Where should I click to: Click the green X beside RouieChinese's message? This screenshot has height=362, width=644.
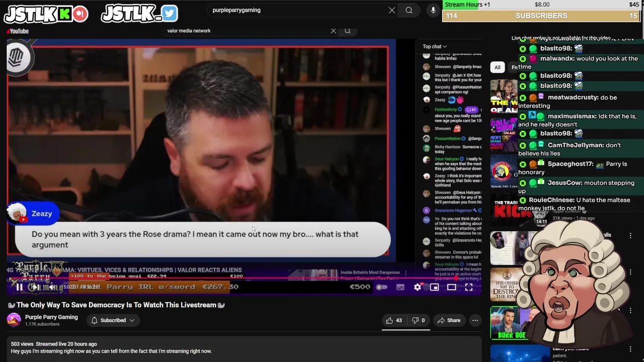coord(523,200)
